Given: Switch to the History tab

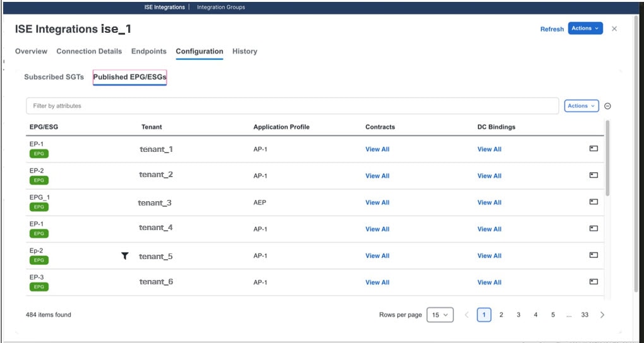Looking at the screenshot, I should (x=245, y=51).
